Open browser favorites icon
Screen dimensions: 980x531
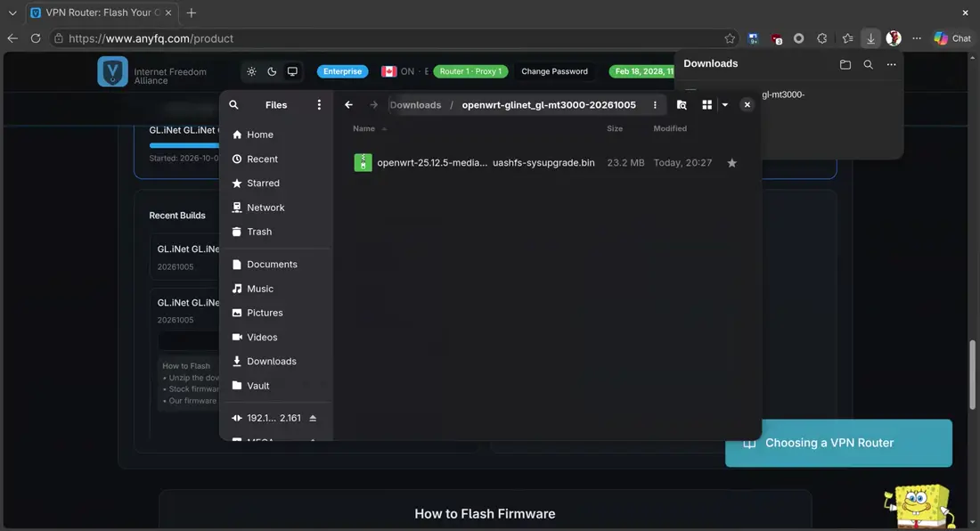coord(847,38)
